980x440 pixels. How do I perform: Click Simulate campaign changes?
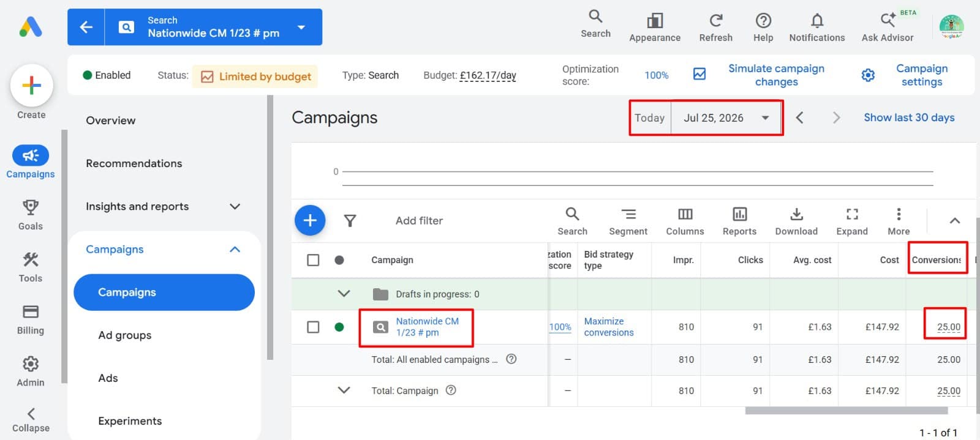(776, 75)
